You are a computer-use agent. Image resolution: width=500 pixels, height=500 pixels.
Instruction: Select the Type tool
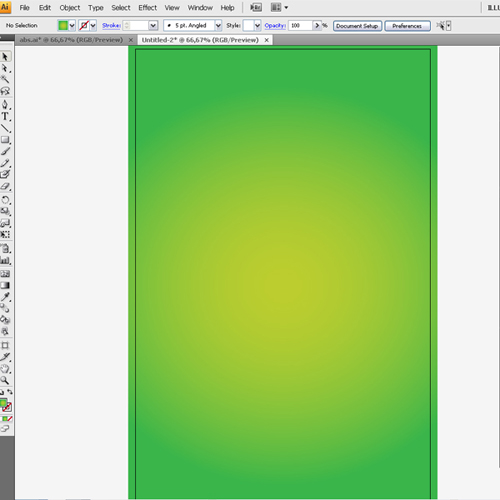pyautogui.click(x=5, y=116)
